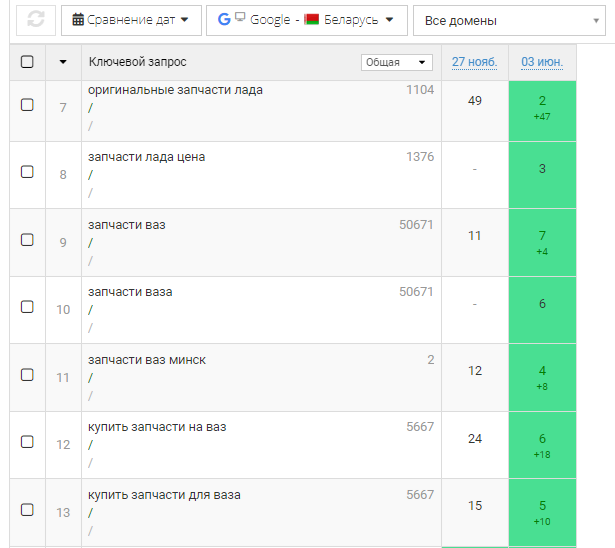Click green cell showing 7 +4
The width and height of the screenshot is (615, 548).
pos(542,243)
